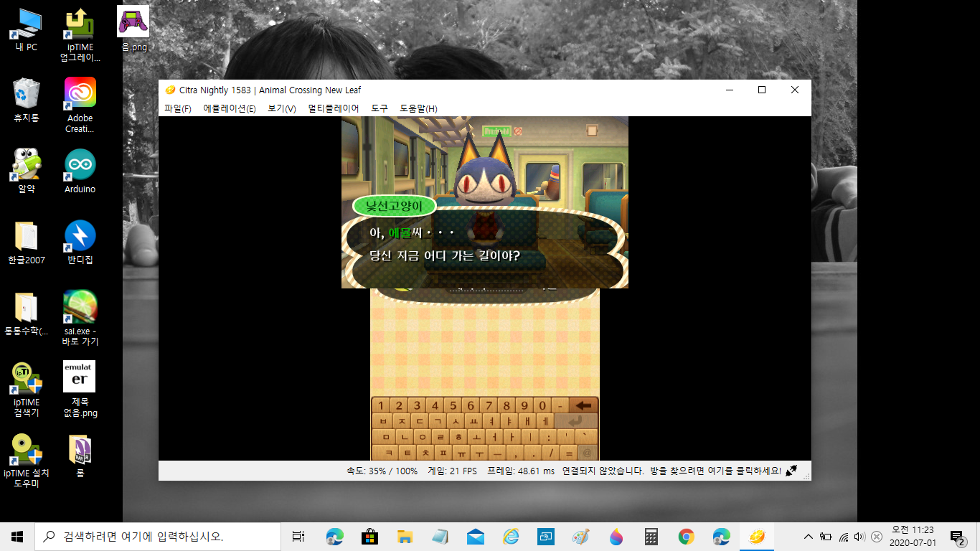Open the 도움말(H) menu

coord(419,109)
